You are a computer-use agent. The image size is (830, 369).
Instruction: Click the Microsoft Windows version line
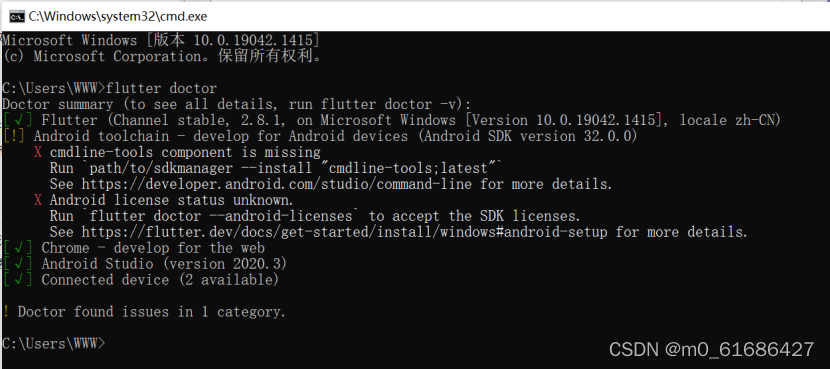click(160, 40)
